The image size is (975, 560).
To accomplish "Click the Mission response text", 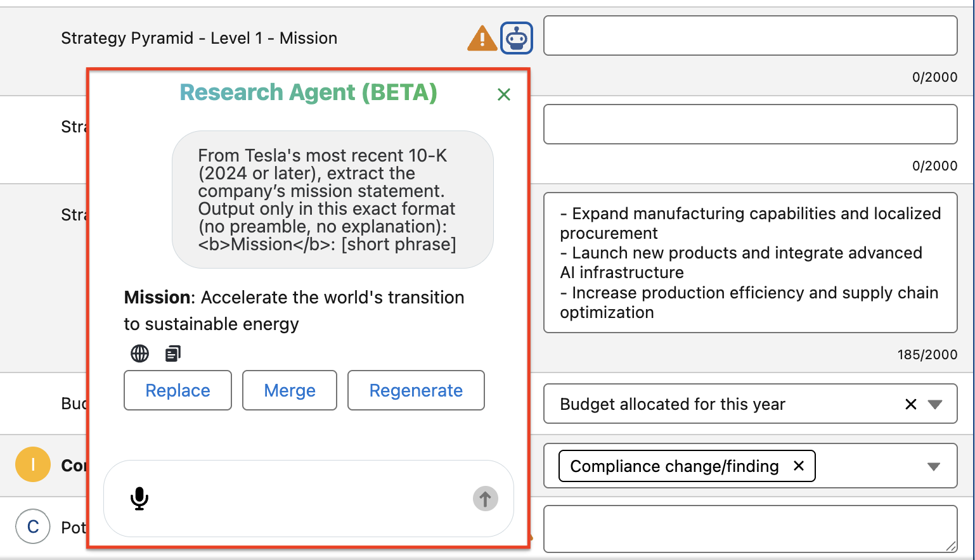I will pos(294,310).
